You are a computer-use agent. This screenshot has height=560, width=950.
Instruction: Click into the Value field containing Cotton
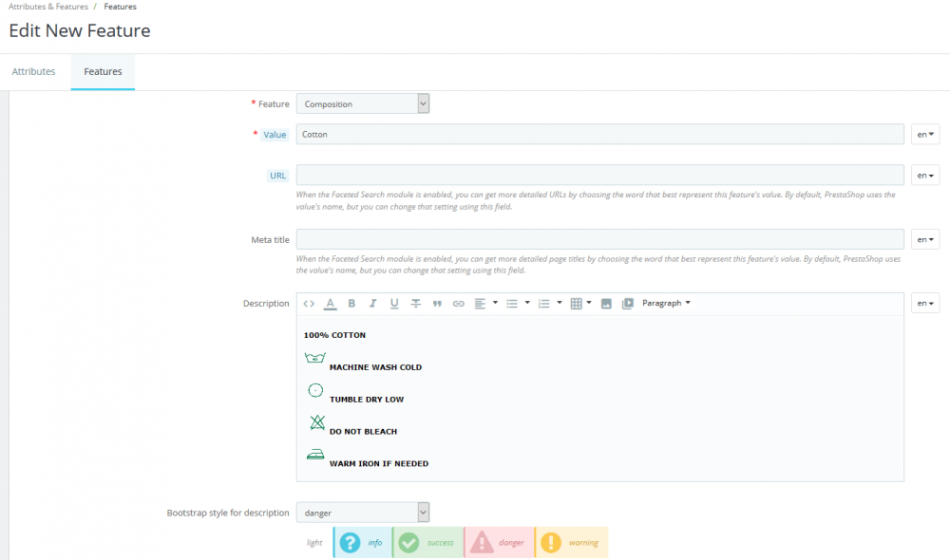tap(599, 135)
